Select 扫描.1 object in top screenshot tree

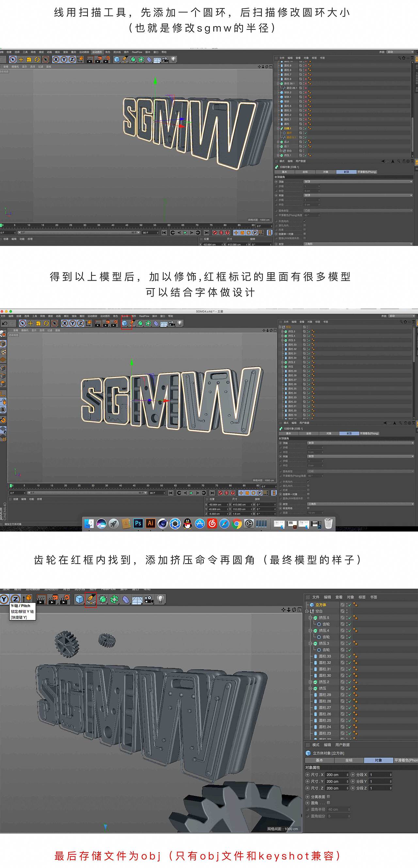(x=287, y=128)
